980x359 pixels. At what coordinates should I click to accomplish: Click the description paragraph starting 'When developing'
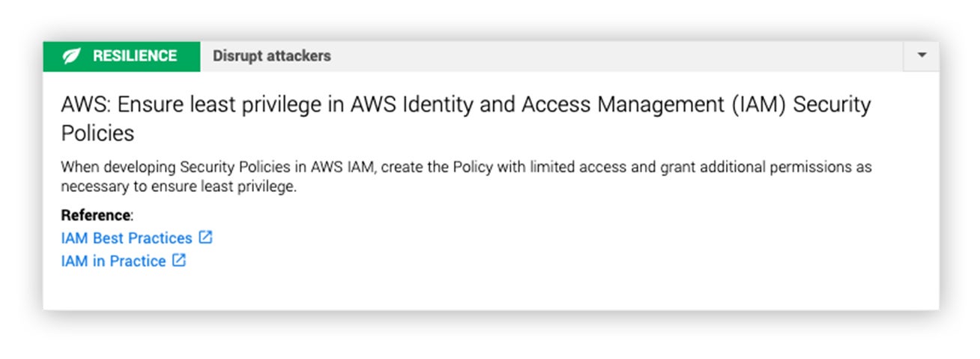click(x=466, y=177)
